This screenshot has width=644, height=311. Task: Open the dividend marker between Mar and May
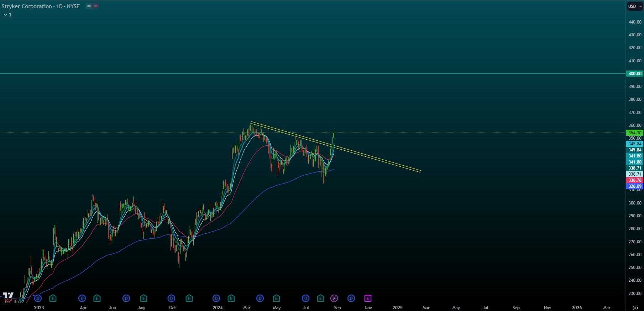pyautogui.click(x=260, y=298)
